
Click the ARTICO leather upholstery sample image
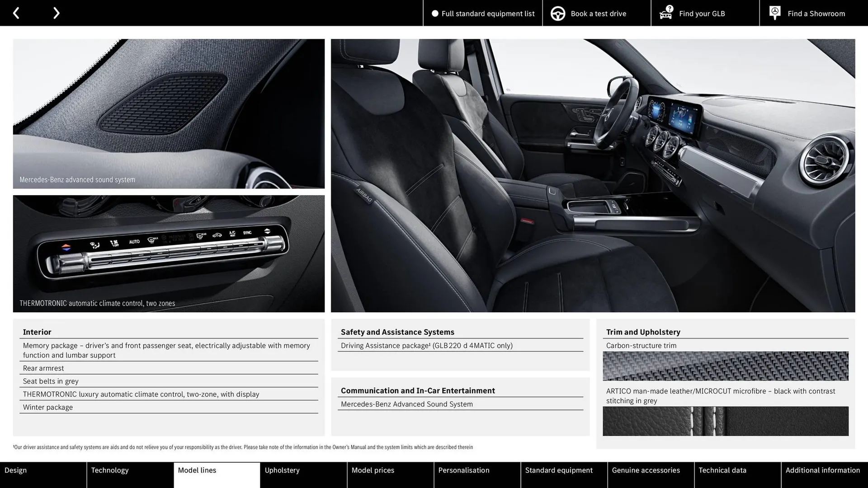pos(725,421)
